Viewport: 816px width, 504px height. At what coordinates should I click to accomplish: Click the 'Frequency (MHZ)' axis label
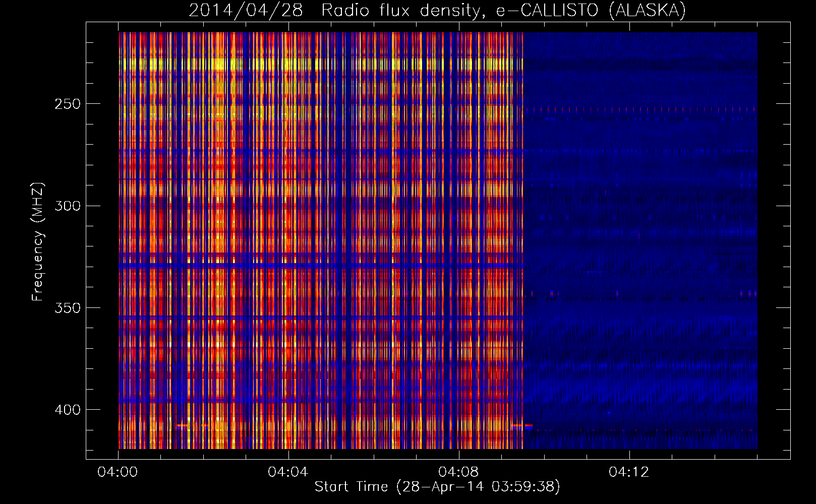[38, 242]
